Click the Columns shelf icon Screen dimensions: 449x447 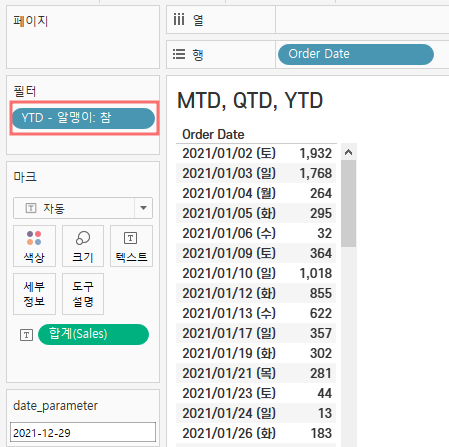click(x=179, y=19)
